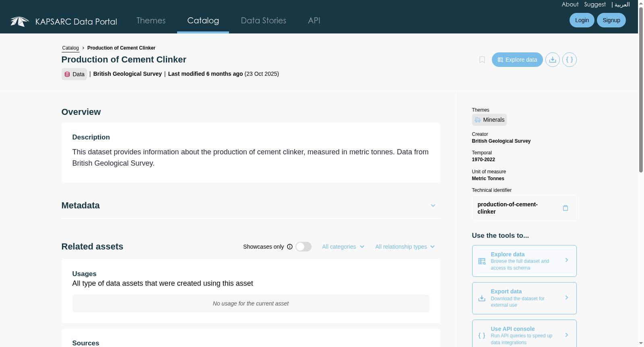Viewport: 644px width, 347px height.
Task: Click the Production of Cement Clinker title
Action: tap(124, 60)
